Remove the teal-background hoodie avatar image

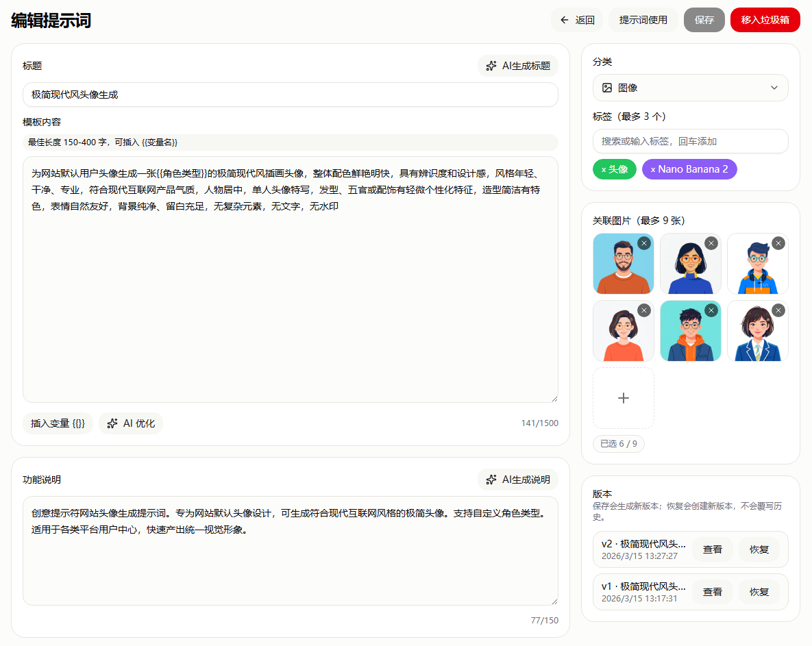pos(711,310)
